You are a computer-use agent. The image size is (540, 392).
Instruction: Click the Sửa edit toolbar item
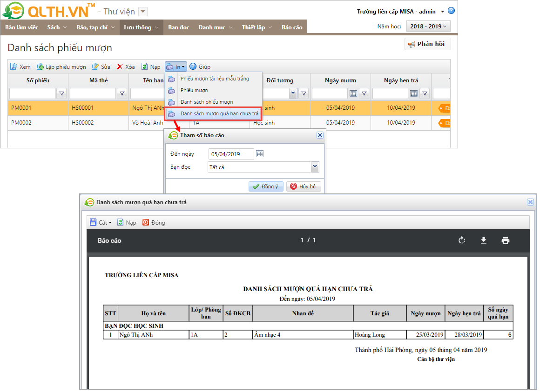[x=101, y=66]
